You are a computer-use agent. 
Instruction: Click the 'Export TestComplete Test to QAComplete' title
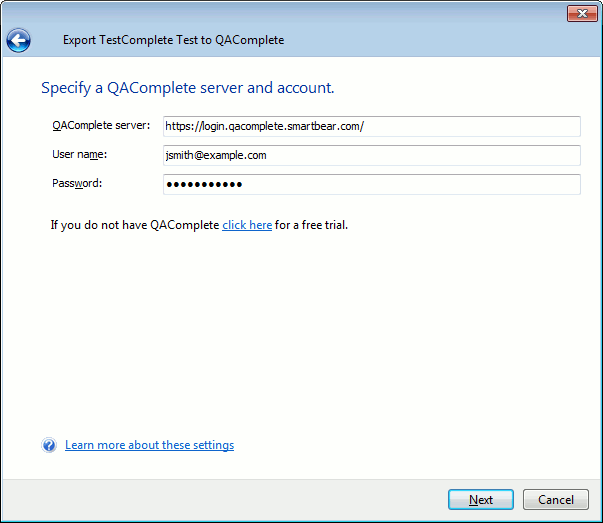pos(173,40)
